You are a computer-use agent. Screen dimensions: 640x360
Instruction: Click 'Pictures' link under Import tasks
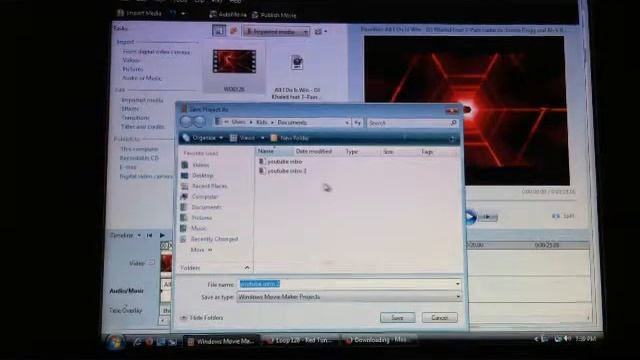tap(133, 69)
